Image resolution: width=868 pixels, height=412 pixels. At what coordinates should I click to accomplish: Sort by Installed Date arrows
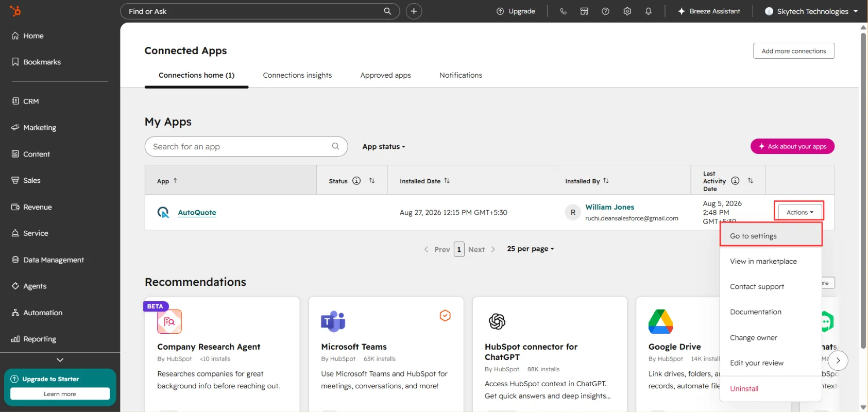tap(447, 181)
